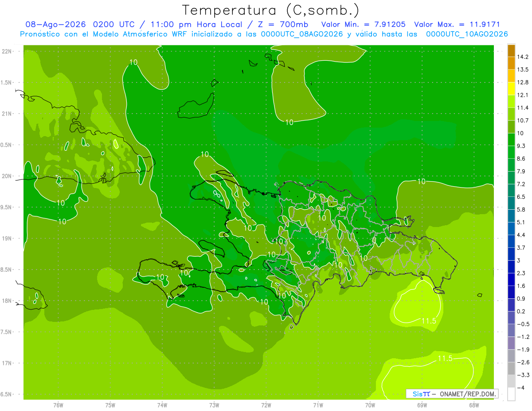Click the purple swatch between -1.2 and -1.9
The width and height of the screenshot is (532, 411).
point(511,343)
